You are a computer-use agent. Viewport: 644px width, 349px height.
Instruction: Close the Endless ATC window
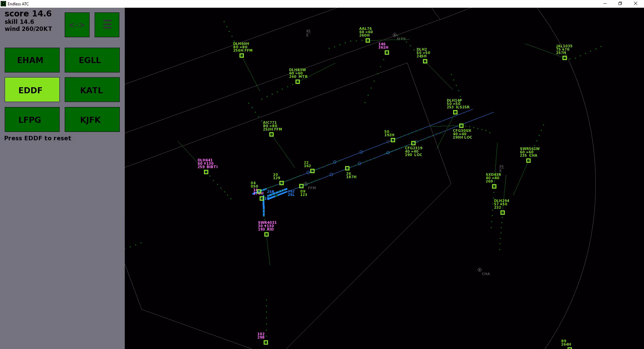coord(636,4)
